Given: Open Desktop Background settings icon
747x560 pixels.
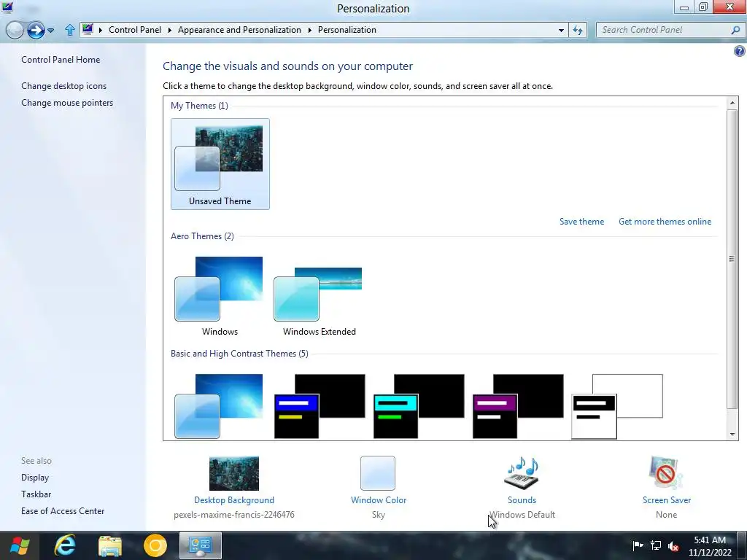Looking at the screenshot, I should (234, 473).
